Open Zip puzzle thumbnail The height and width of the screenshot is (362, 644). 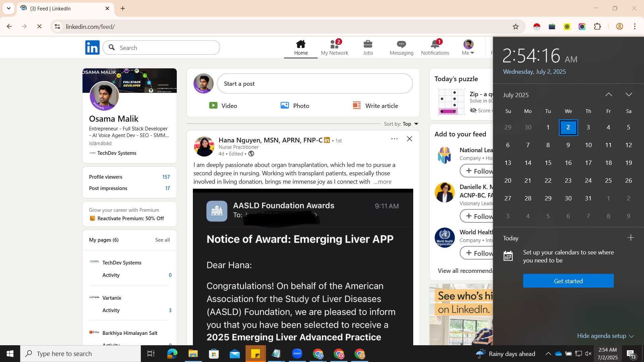point(451,102)
